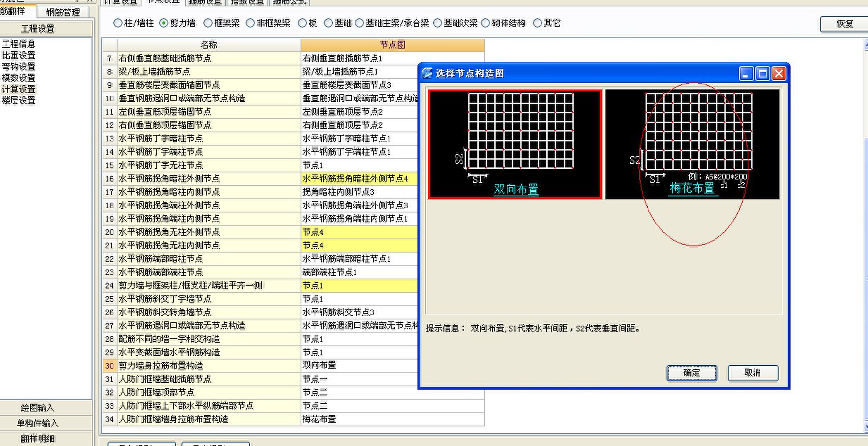Click the 水平钢筋斜交节点3 cell
This screenshot has height=446, width=868.
pos(359,312)
